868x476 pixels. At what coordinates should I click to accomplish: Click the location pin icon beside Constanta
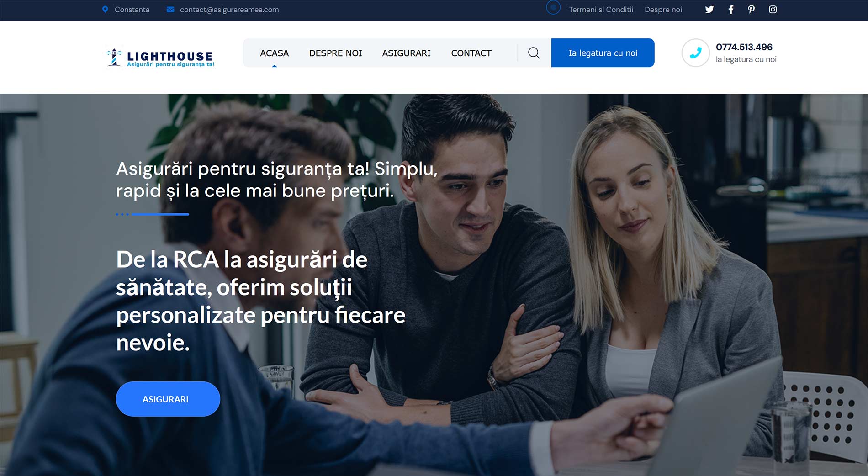(x=105, y=10)
